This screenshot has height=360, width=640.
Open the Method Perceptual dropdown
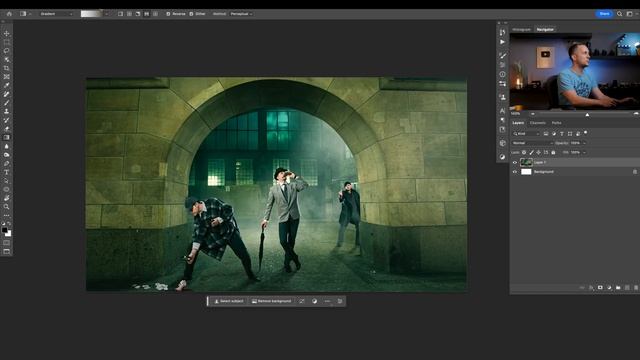[241, 14]
